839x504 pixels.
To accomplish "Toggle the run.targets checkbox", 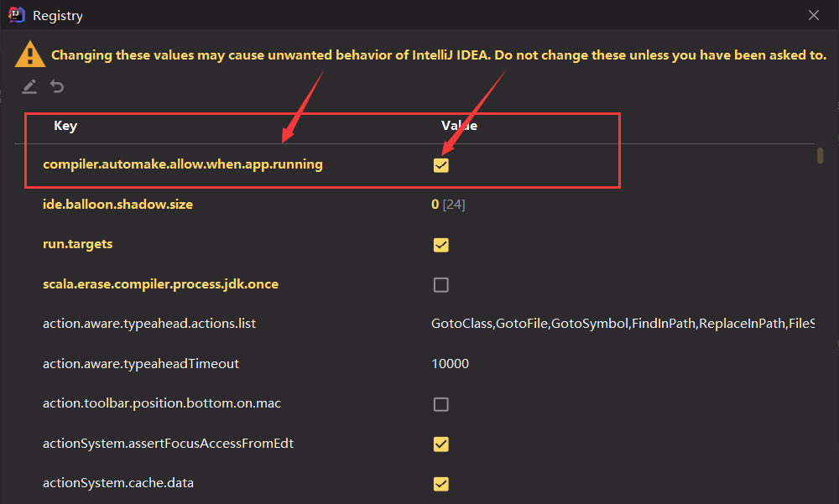I will coord(440,245).
